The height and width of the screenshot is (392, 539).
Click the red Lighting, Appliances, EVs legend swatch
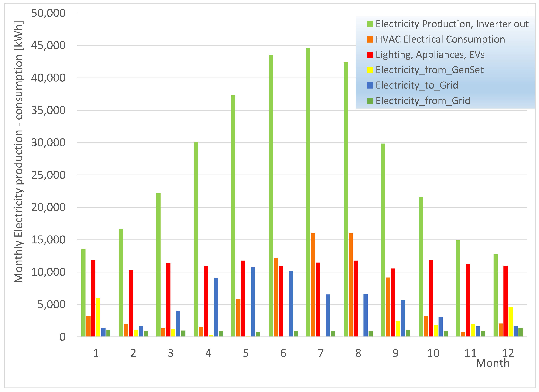(x=370, y=55)
